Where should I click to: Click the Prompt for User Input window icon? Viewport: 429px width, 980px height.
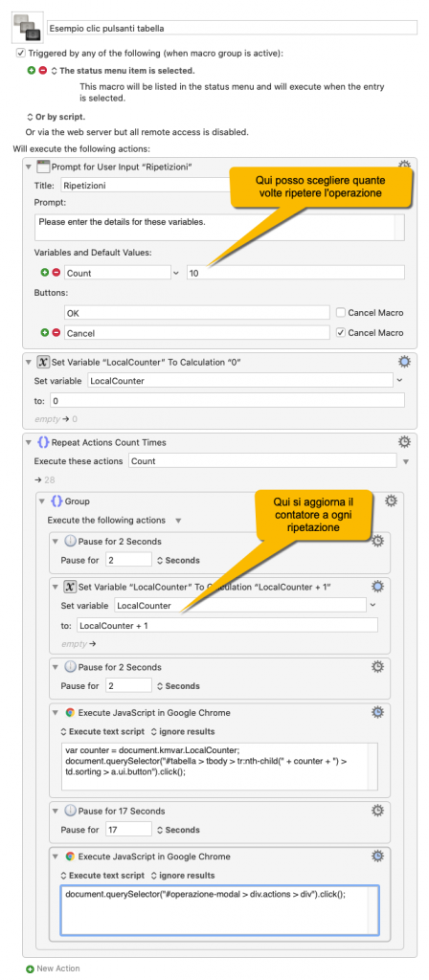click(42, 167)
